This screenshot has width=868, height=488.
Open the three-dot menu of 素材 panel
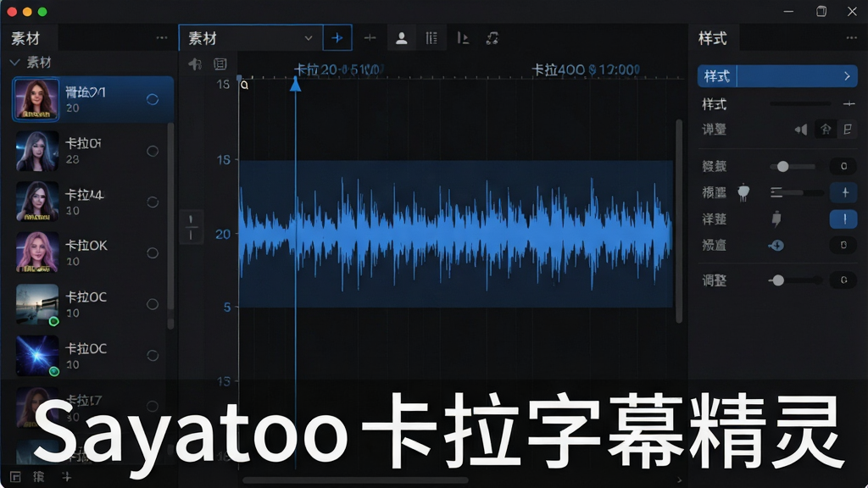[162, 37]
